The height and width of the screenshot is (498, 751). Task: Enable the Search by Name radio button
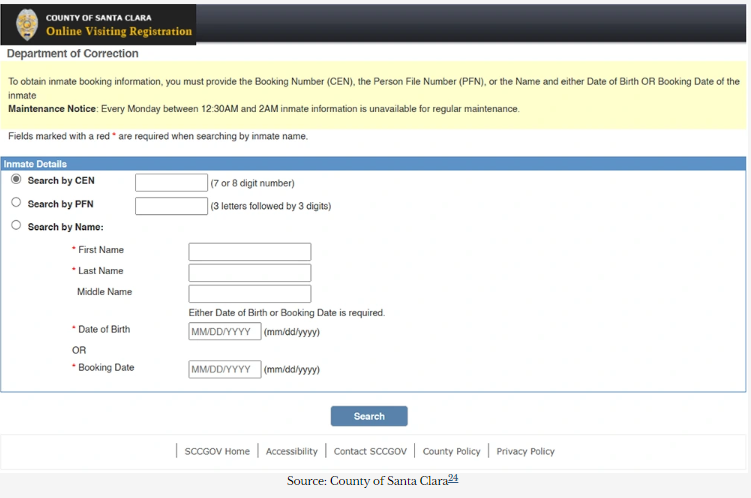[x=16, y=225]
